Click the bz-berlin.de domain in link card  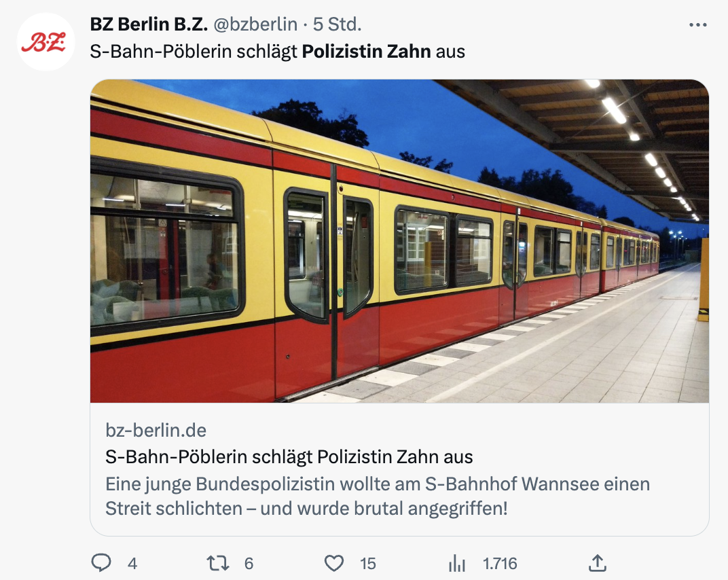tap(156, 430)
